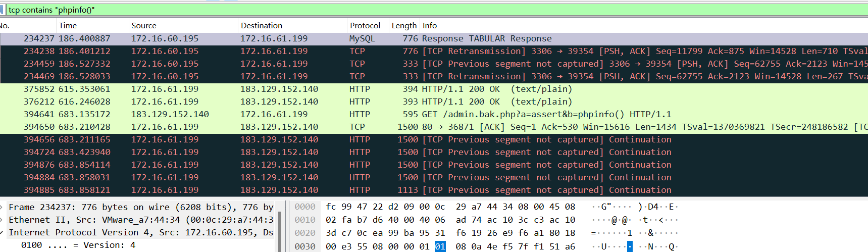Screen dimensions: 868x252
Task: Select packet 376212 HTTP 200 OK row
Action: (x=434, y=102)
